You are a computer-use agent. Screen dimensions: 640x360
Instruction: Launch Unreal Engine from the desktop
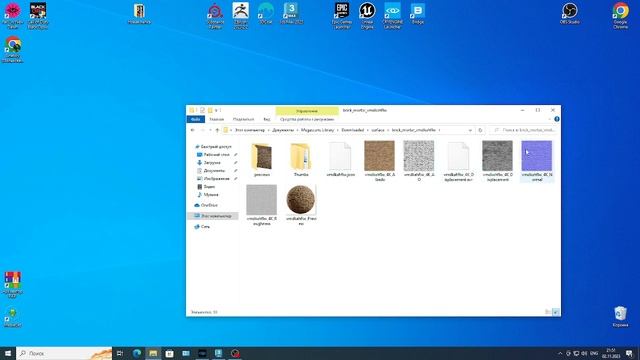tap(367, 15)
